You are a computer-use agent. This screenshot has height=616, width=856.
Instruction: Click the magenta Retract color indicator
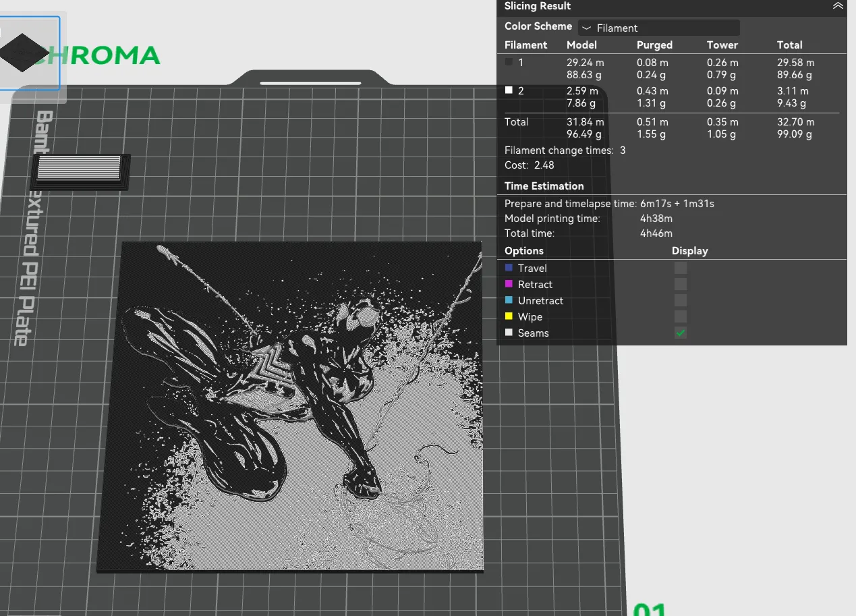click(x=509, y=284)
